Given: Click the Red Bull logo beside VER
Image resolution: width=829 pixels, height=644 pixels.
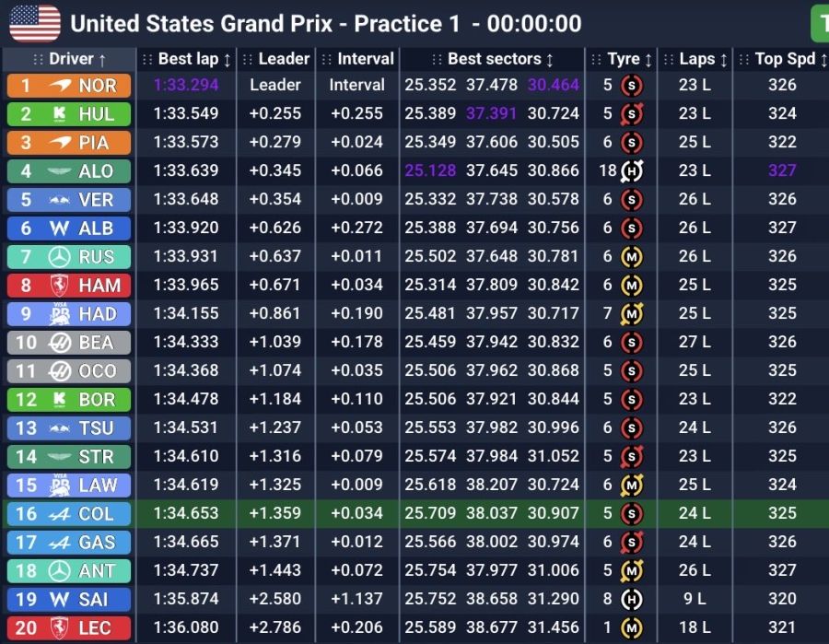Looking at the screenshot, I should (x=61, y=200).
